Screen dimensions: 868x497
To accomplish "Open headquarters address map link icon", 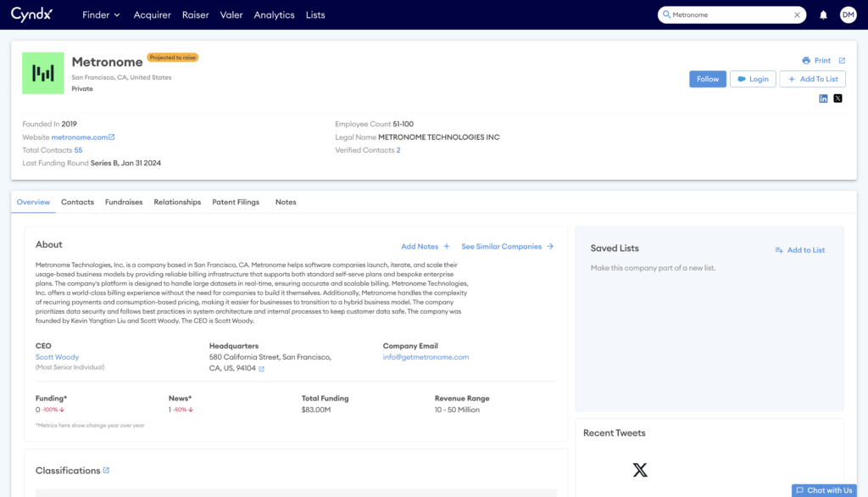I will tap(262, 368).
